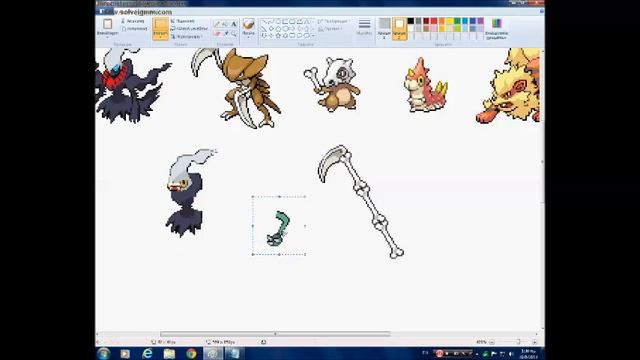Choose the Down arrow shape
The width and height of the screenshot is (640, 360).
(264, 36)
